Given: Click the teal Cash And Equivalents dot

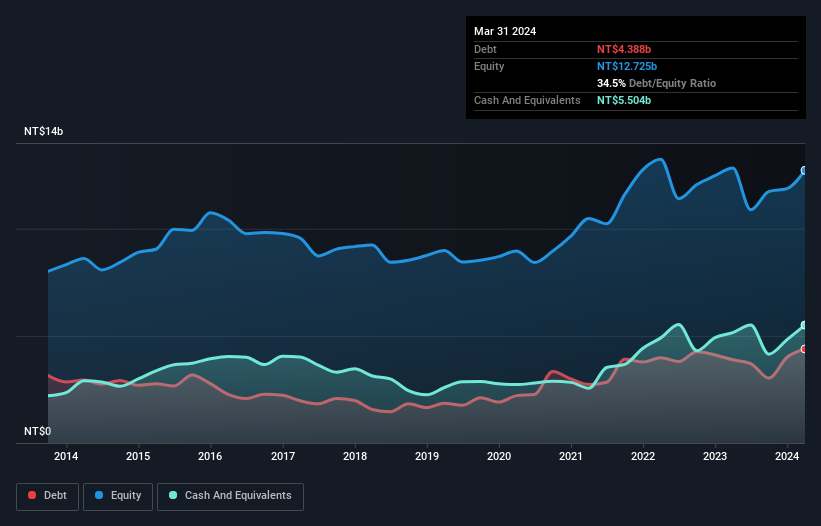Looking at the screenshot, I should click(x=173, y=495).
